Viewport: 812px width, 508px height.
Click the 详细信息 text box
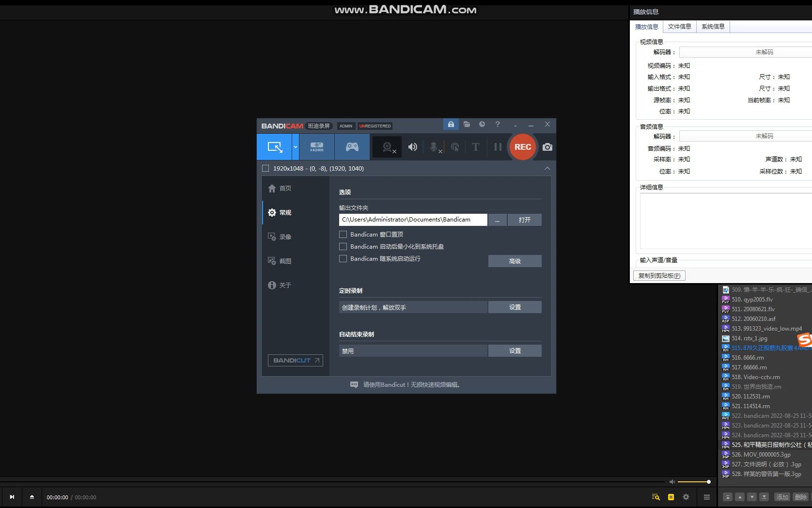point(726,221)
